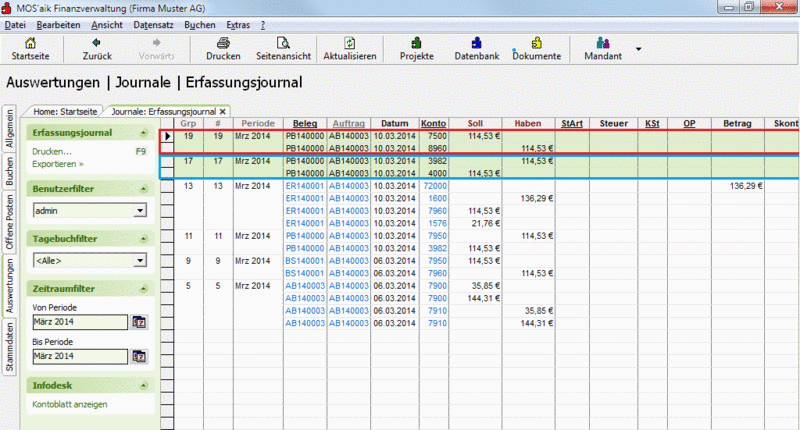This screenshot has width=800, height=430.
Task: Open Konto link 1576
Action: click(437, 223)
